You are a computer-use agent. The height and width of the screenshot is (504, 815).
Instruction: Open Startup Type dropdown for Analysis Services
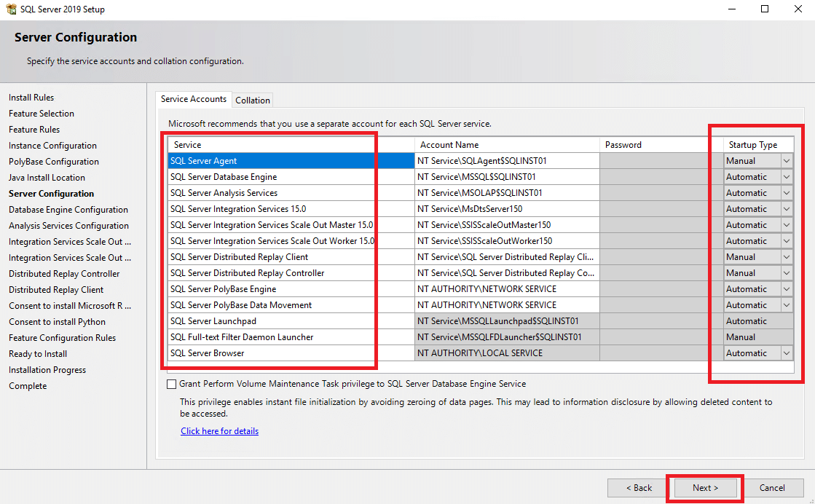(x=787, y=193)
